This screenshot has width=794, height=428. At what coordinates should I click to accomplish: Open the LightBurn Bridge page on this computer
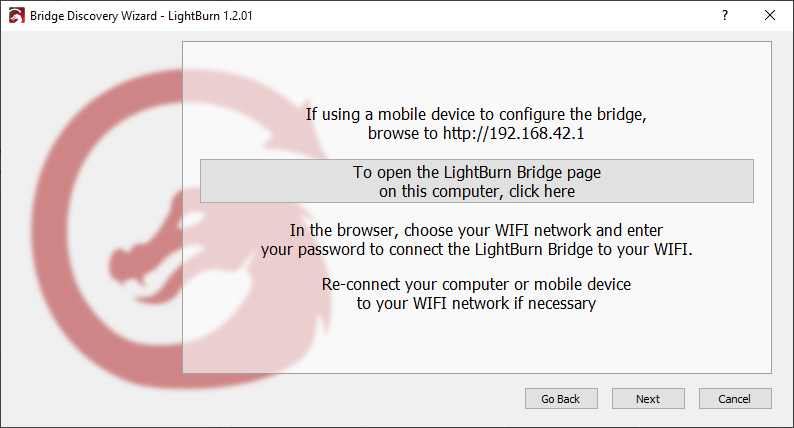pyautogui.click(x=476, y=181)
